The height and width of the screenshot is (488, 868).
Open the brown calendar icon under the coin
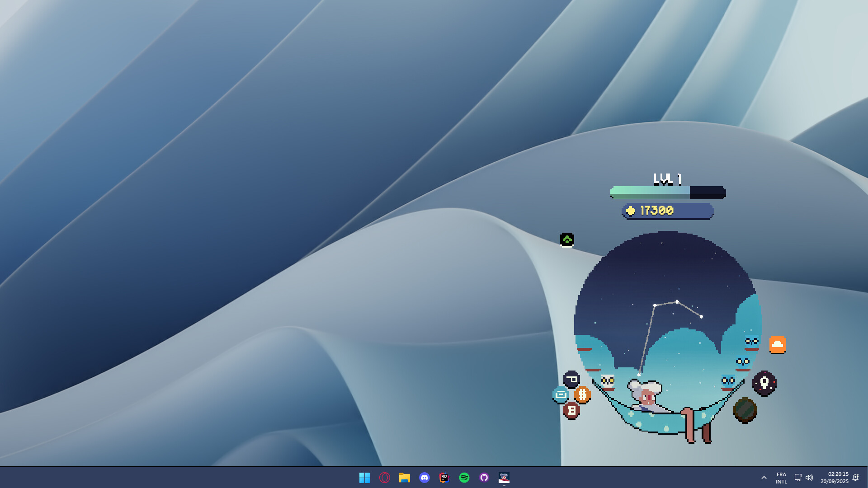point(571,411)
